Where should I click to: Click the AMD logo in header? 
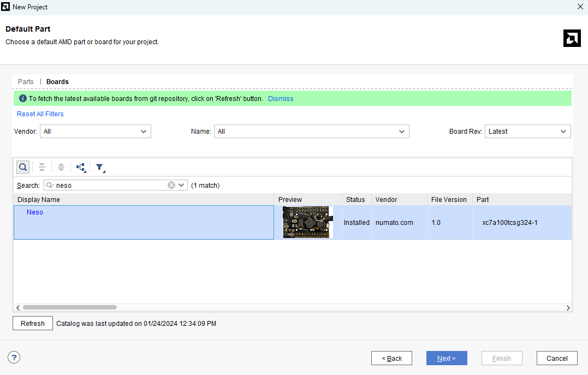(x=572, y=38)
